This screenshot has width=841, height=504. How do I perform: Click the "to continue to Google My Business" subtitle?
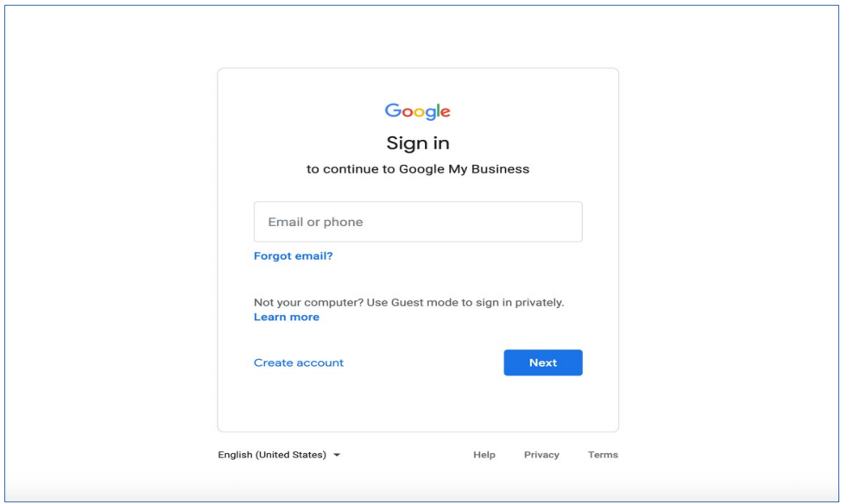(x=418, y=169)
